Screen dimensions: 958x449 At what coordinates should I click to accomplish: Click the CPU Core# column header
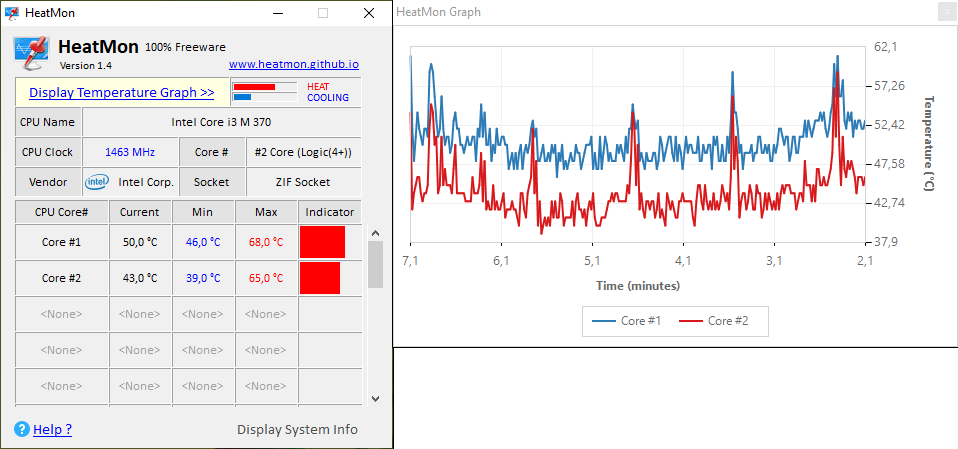(x=61, y=212)
